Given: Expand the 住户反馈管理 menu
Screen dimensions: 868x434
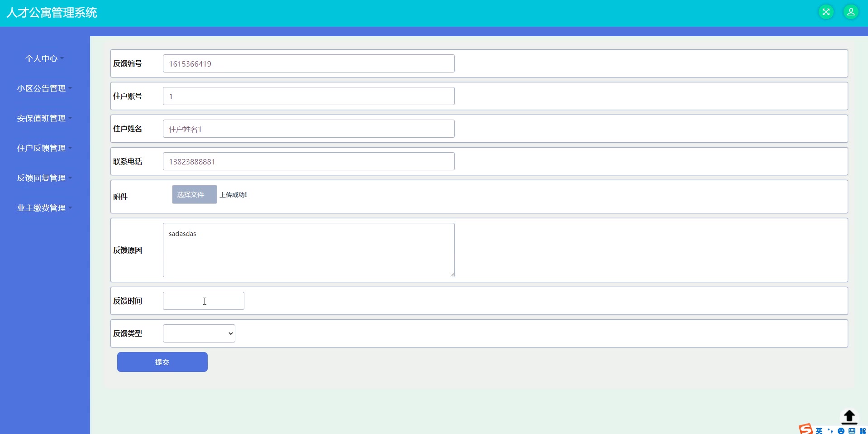Looking at the screenshot, I should click(x=44, y=148).
